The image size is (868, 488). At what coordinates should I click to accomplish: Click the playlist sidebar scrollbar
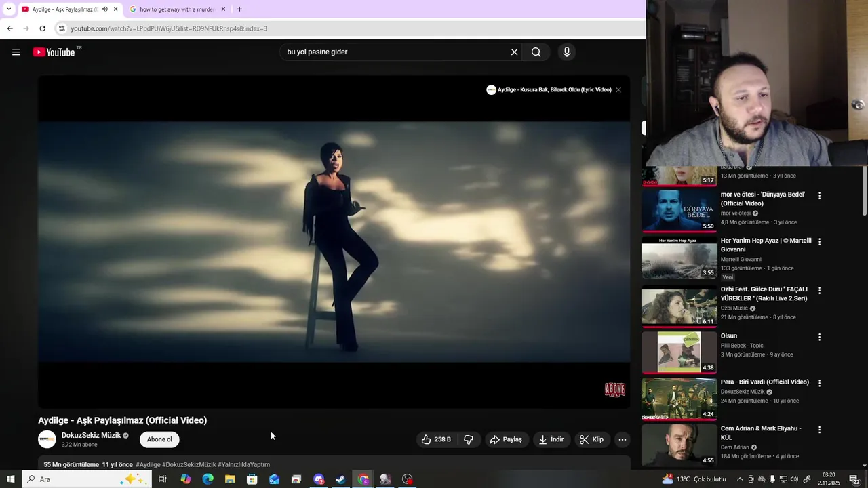(865, 192)
